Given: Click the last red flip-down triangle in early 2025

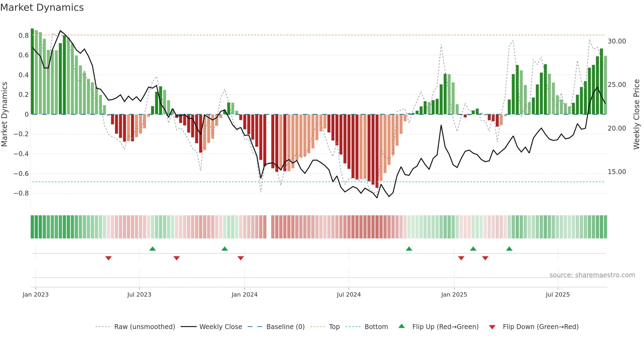Looking at the screenshot, I should coord(485,258).
